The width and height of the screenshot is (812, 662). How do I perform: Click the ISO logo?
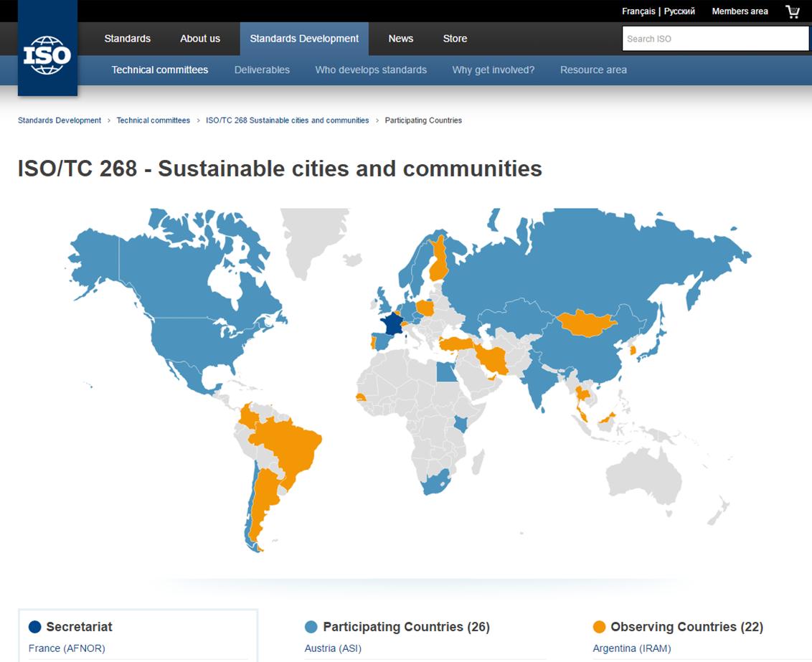(47, 55)
